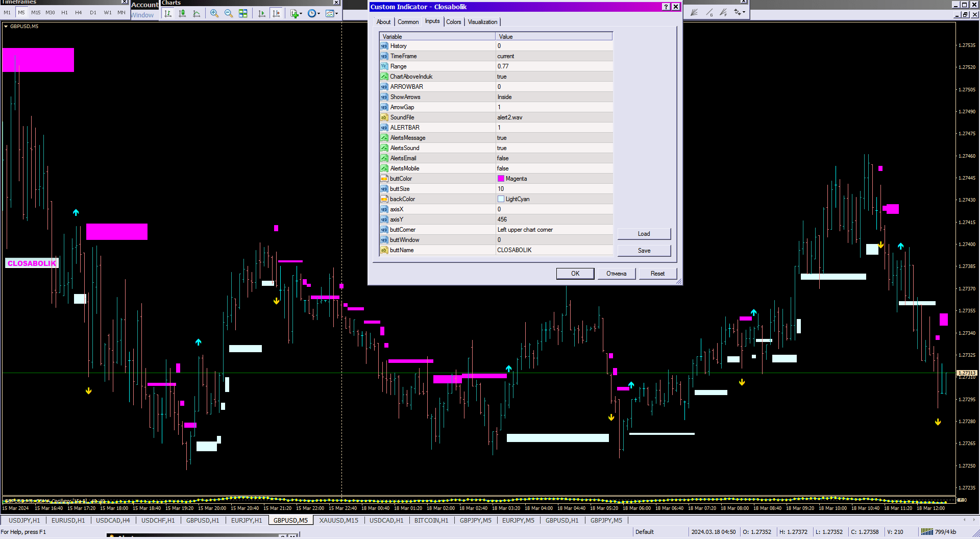The width and height of the screenshot is (980, 539).
Task: Switch to the BITCOIN,H1 chart tab
Action: [x=431, y=521]
